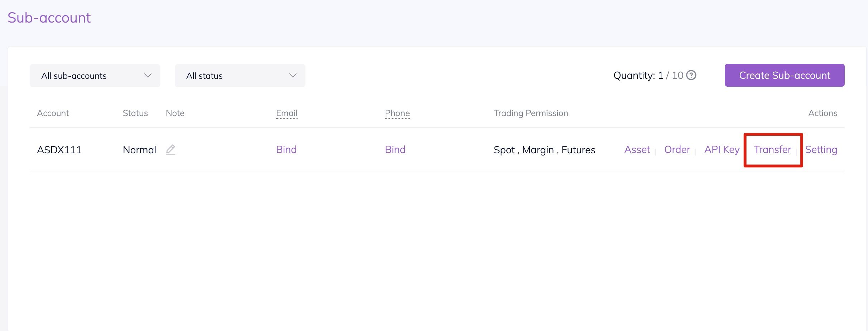The width and height of the screenshot is (868, 331).
Task: Click the Trading Permission column header
Action: tap(531, 113)
